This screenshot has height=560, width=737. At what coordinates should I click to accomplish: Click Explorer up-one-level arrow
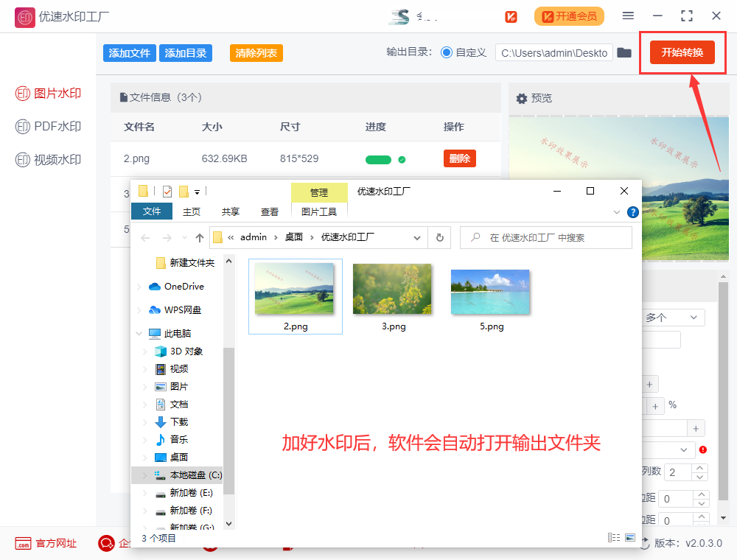tap(200, 238)
